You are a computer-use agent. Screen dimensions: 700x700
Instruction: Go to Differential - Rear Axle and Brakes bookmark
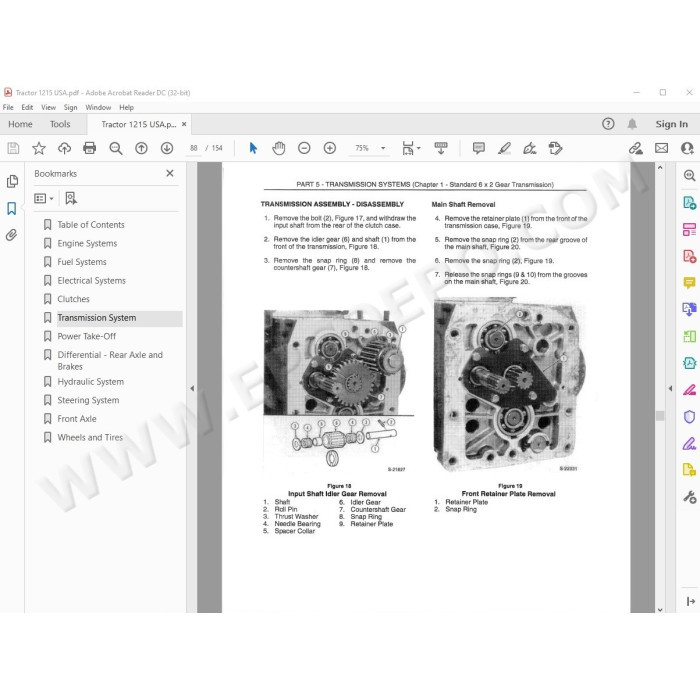point(110,360)
